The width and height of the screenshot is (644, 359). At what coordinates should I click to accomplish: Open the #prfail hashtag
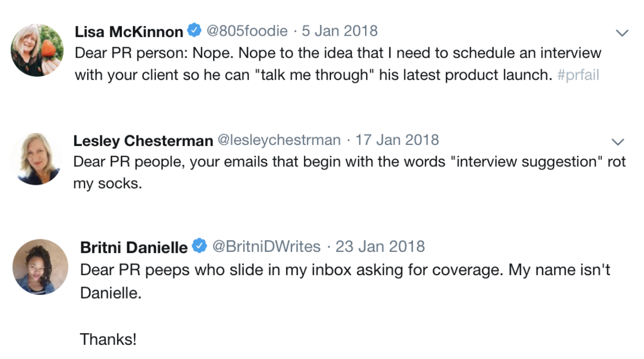tap(577, 75)
